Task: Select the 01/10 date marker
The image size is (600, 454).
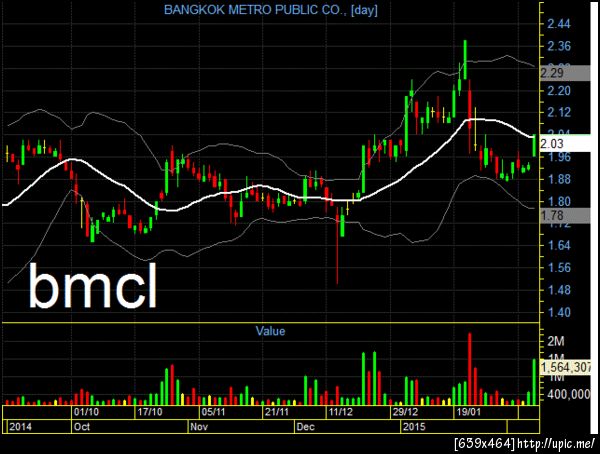Action: 86,412
